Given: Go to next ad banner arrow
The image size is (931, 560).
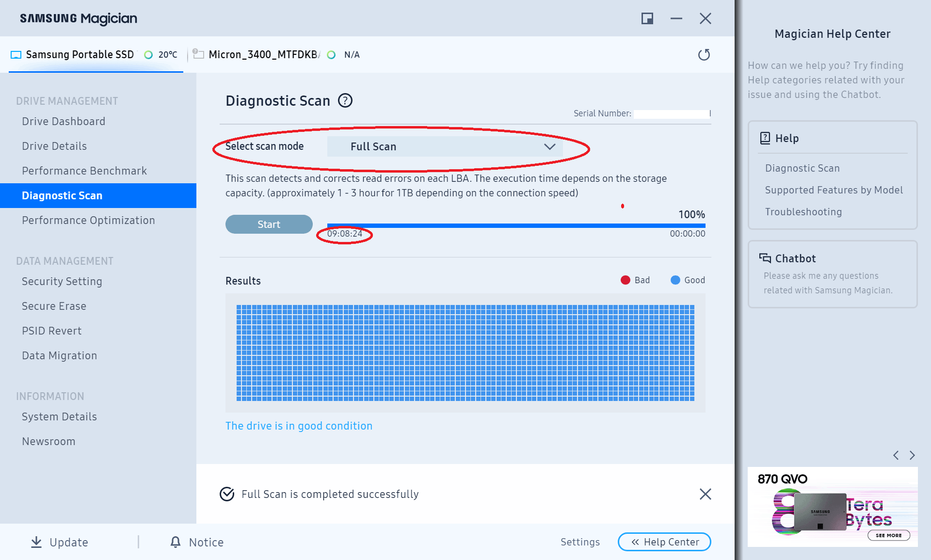Looking at the screenshot, I should [x=912, y=455].
